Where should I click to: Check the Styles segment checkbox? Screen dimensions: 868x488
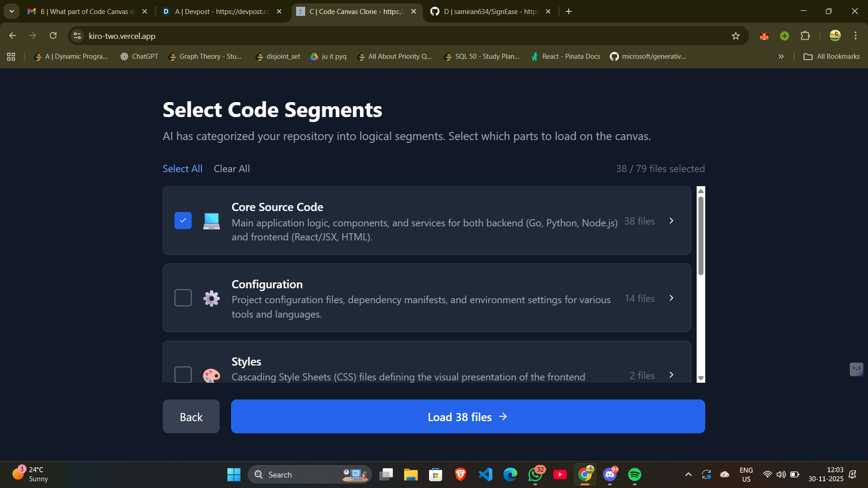click(x=183, y=374)
